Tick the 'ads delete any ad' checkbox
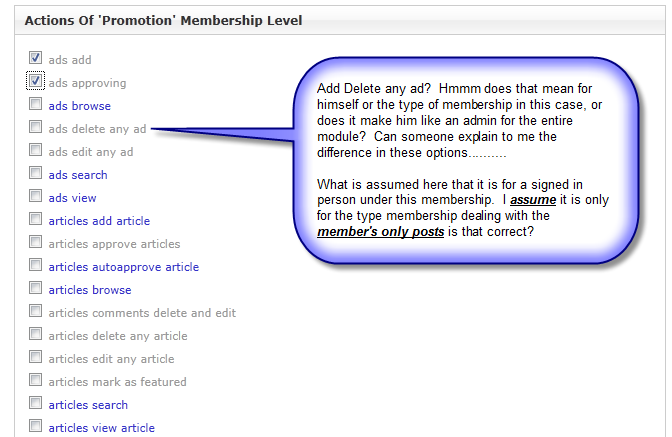Screen dimensions: 672x437 36,128
